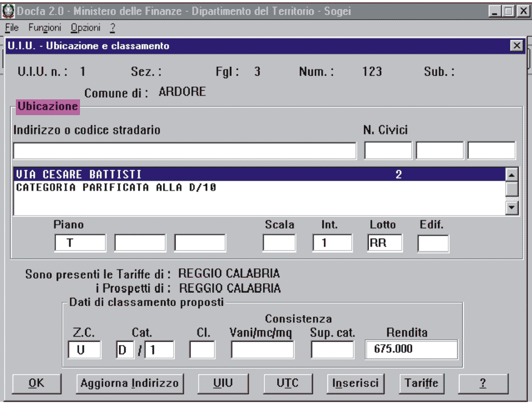Open the Funzioni menu
Screen dimensions: 532x406
point(45,27)
